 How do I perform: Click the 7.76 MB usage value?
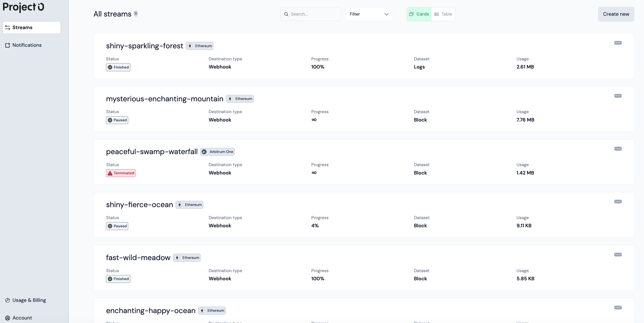[525, 120]
